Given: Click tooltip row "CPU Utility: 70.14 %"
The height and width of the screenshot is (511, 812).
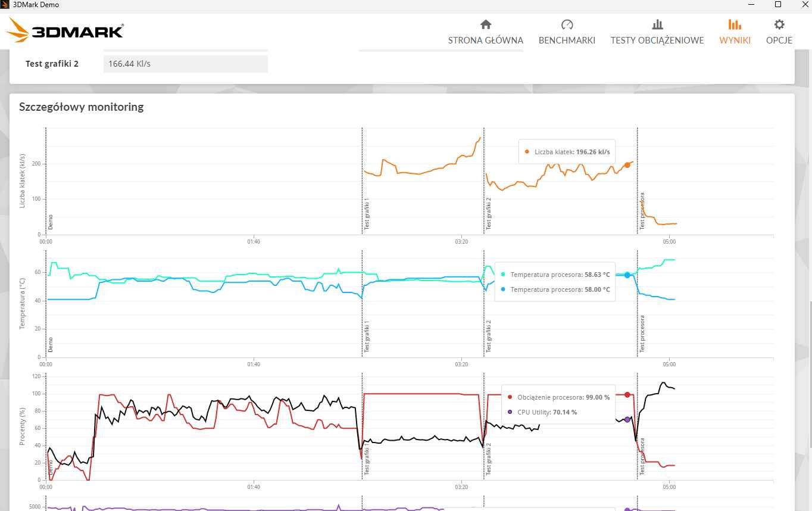Looking at the screenshot, I should (542, 412).
